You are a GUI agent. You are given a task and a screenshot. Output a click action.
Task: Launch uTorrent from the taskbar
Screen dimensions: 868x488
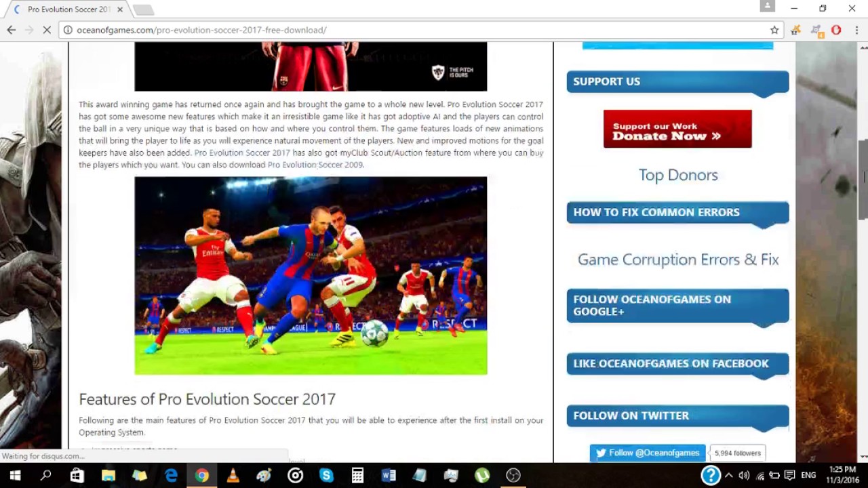tap(482, 475)
